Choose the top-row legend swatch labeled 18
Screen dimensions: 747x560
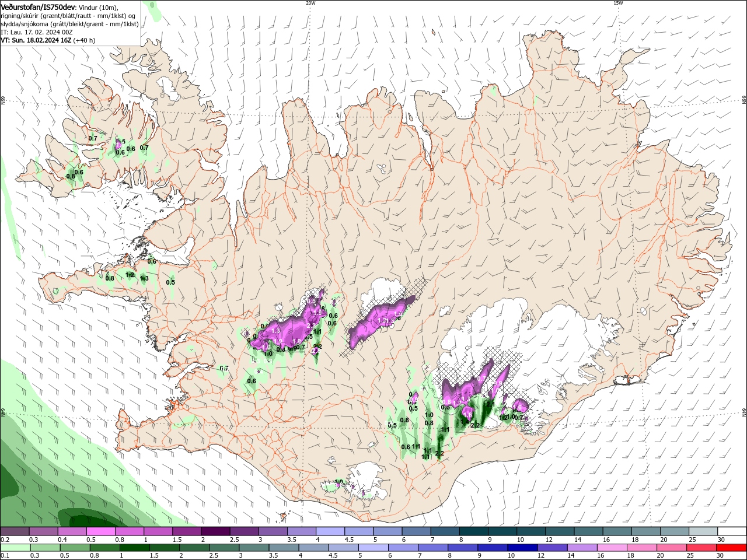point(645,531)
